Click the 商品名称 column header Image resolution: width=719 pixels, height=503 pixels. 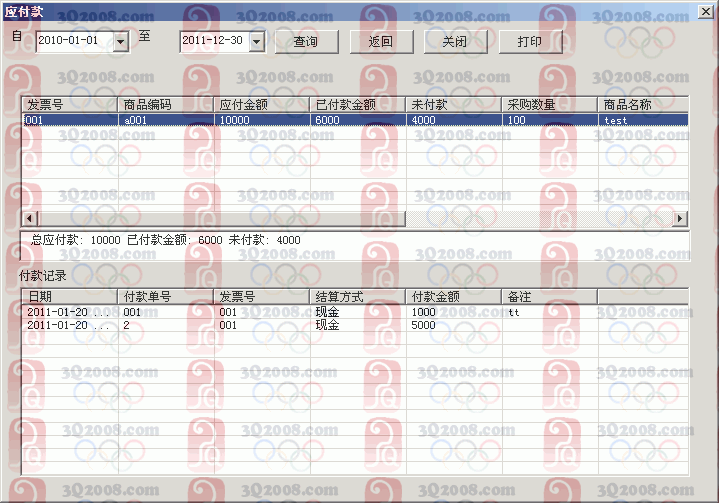(x=643, y=105)
